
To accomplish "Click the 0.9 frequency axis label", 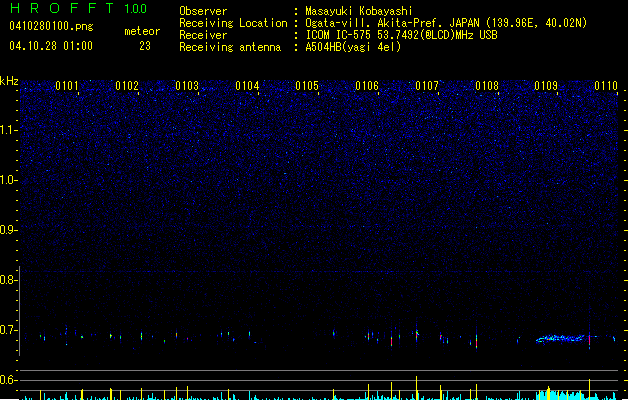I will click(9, 230).
